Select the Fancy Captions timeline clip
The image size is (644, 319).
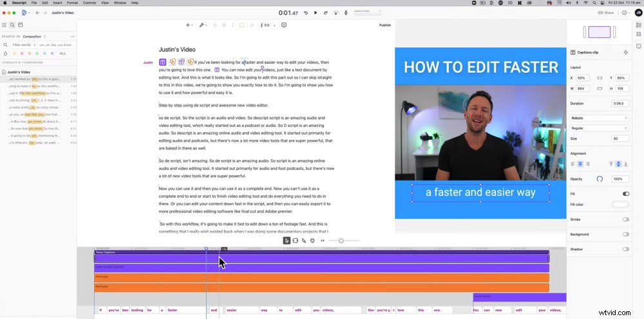321,257
